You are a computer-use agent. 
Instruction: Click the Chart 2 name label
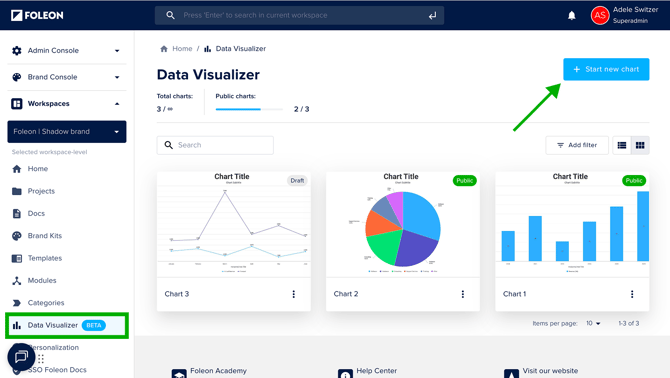[346, 294]
